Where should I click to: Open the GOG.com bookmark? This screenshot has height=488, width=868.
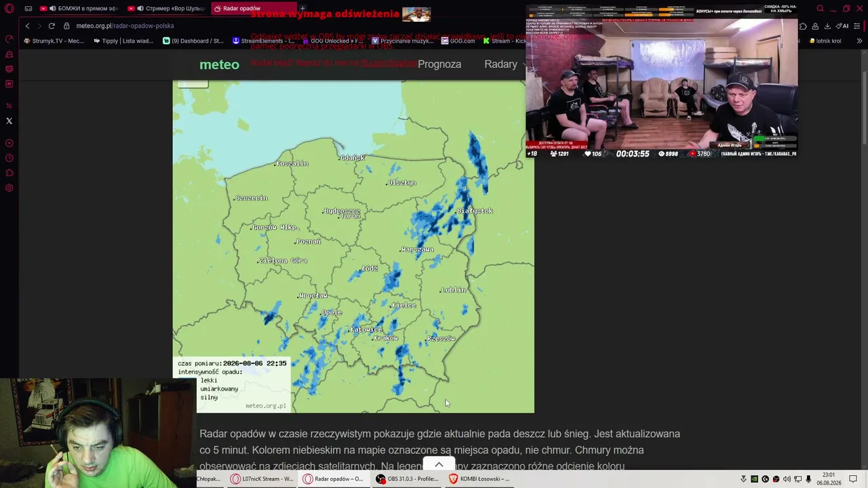(458, 41)
